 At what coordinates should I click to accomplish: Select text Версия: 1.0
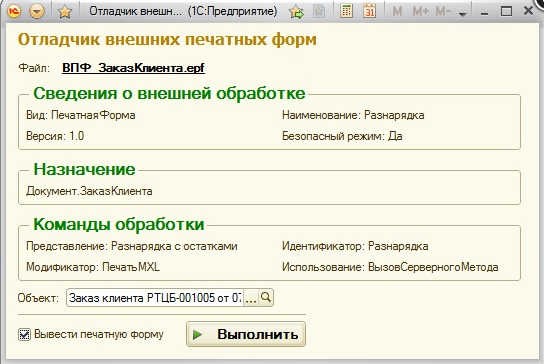(55, 136)
